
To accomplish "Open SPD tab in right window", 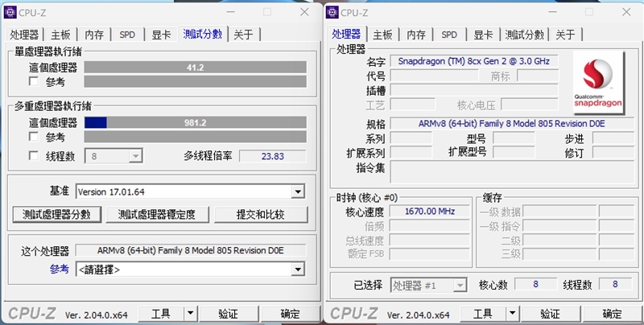I will tap(449, 35).
